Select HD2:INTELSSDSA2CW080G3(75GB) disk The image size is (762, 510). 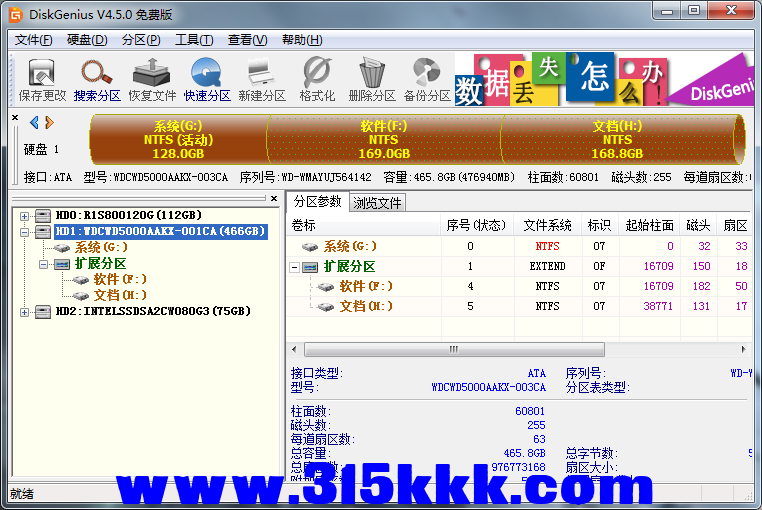point(153,311)
